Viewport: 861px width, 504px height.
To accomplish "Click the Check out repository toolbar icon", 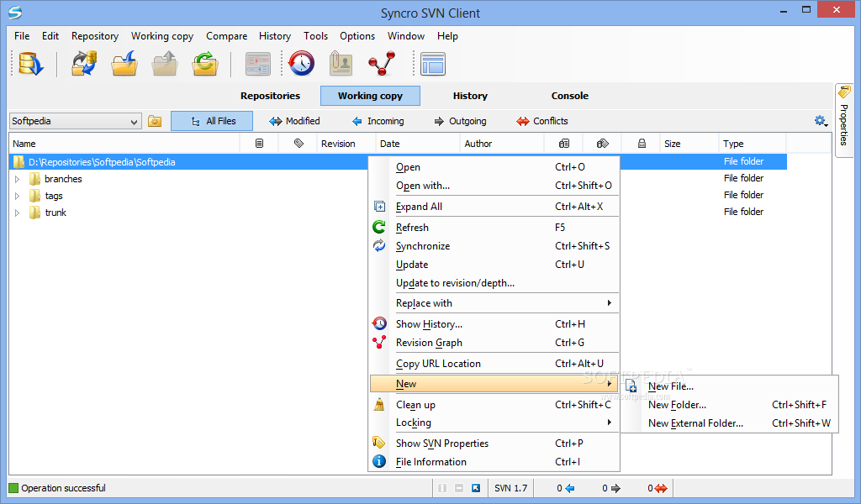I will coord(31,64).
